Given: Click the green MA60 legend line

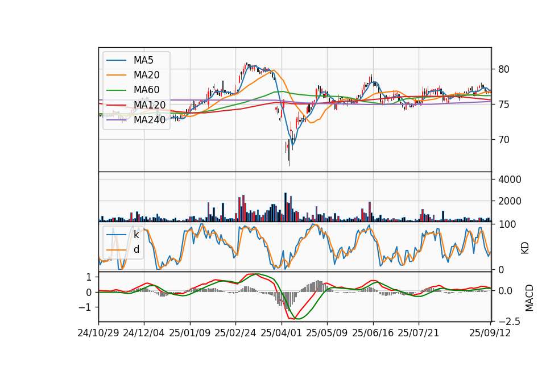Looking at the screenshot, I should coord(116,90).
